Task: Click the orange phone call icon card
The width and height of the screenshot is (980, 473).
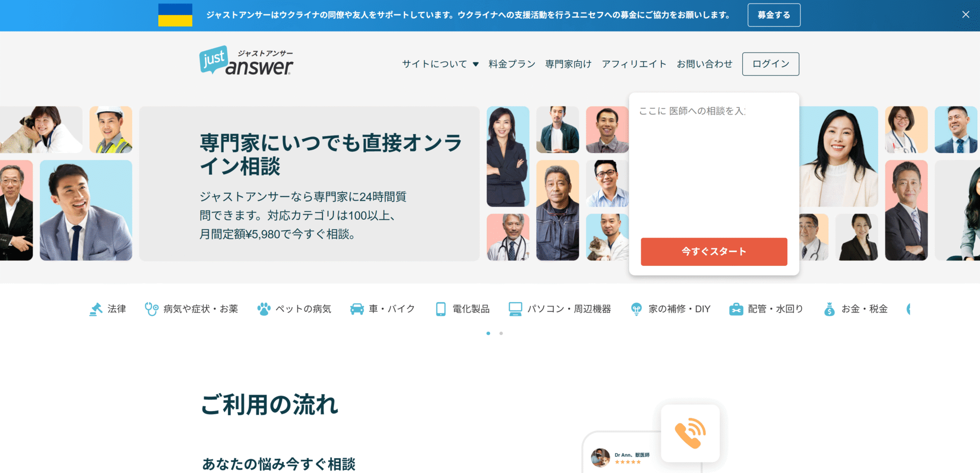Action: pos(690,433)
